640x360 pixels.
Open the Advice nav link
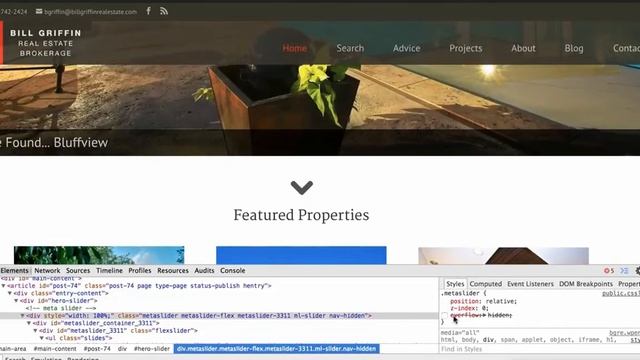pyautogui.click(x=407, y=48)
